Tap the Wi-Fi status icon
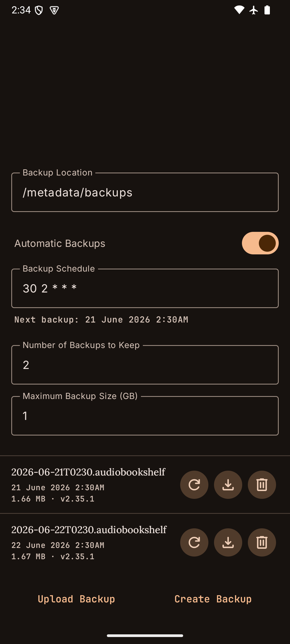Screen dimensions: 290x644 [239, 10]
